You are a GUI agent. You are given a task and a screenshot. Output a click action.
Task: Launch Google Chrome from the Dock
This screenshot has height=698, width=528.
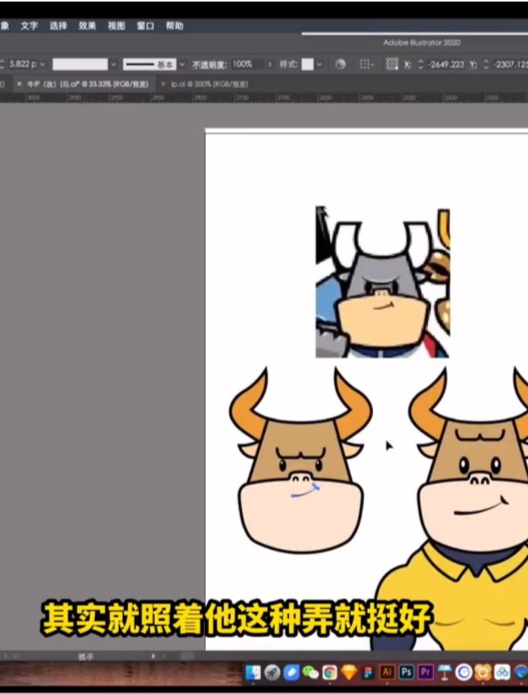point(330,672)
